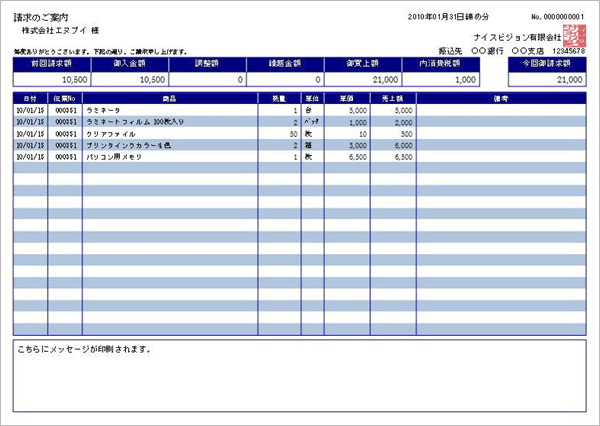Click the 内消費税額 header cell

[440, 64]
